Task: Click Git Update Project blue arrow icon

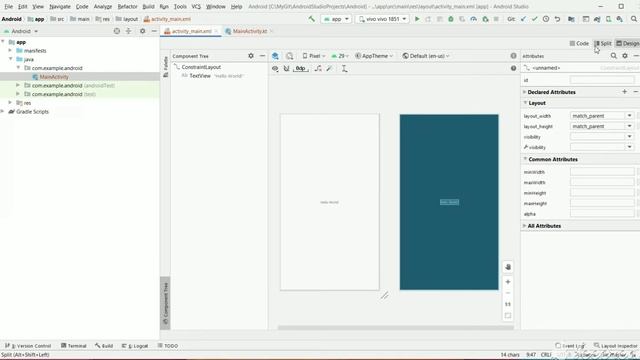Action: [x=523, y=19]
